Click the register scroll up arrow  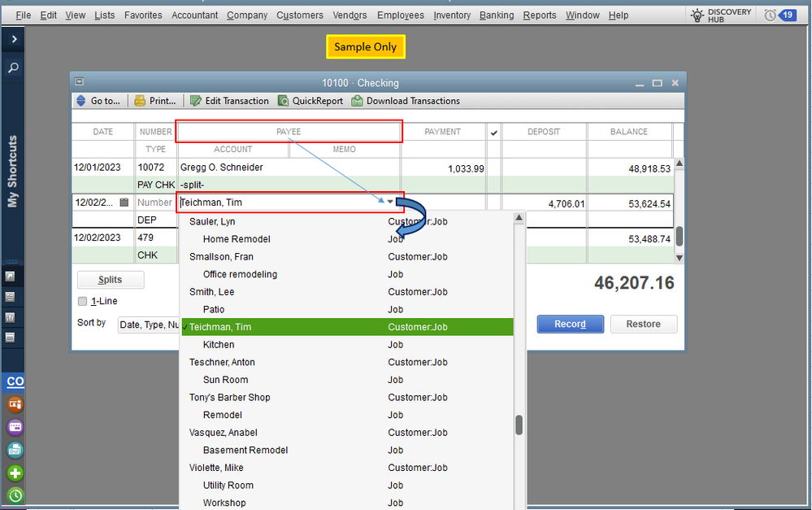click(x=680, y=163)
